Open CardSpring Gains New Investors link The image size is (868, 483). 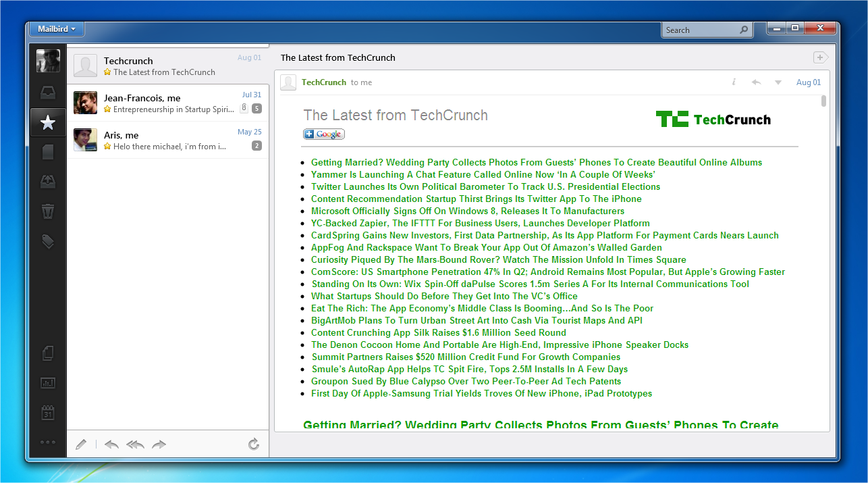click(x=545, y=235)
